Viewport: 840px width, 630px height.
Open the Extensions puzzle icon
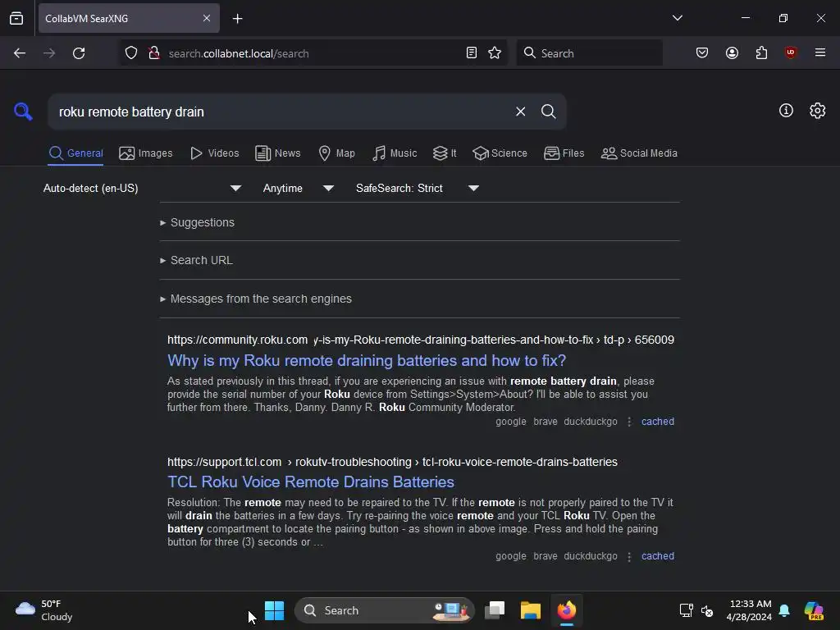tap(762, 53)
